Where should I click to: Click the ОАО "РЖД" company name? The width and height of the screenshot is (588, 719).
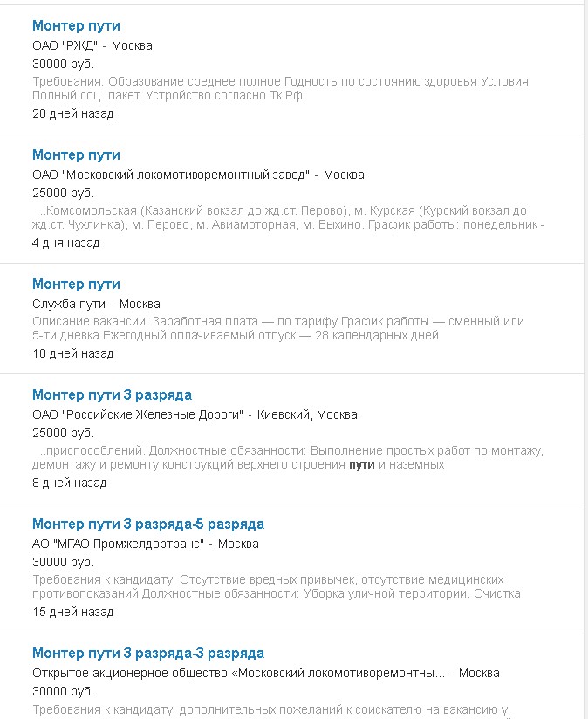65,45
